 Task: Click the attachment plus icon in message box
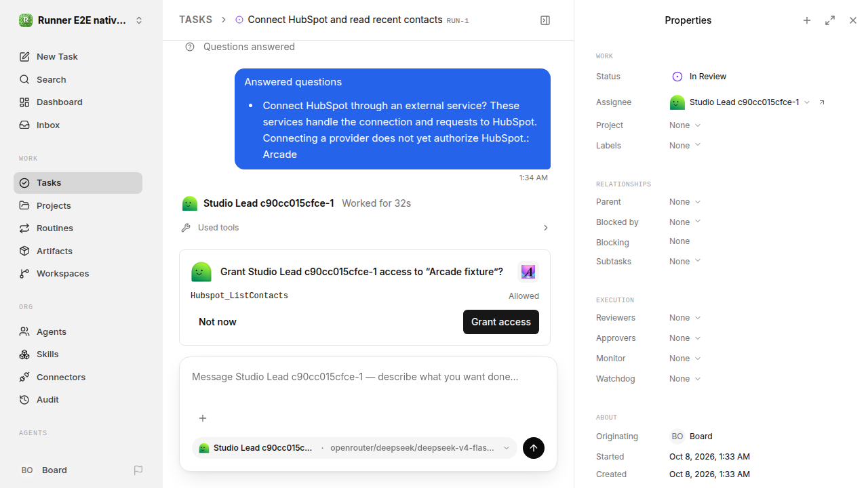(202, 418)
